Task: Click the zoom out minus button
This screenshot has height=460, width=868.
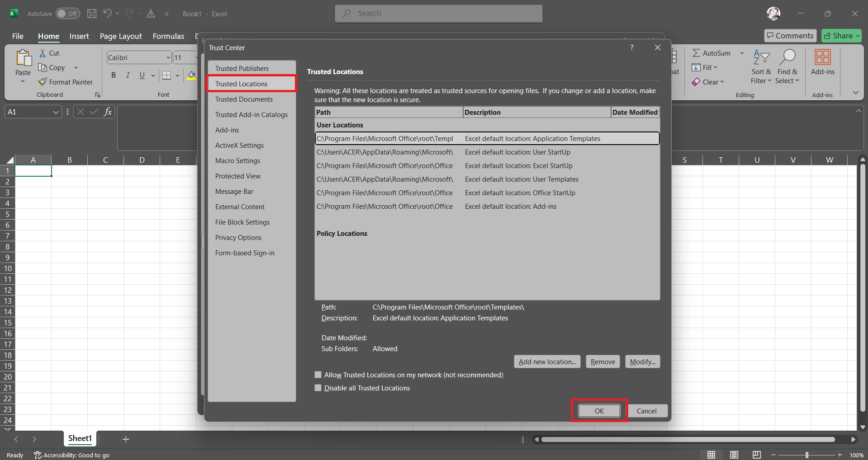Action: point(773,455)
